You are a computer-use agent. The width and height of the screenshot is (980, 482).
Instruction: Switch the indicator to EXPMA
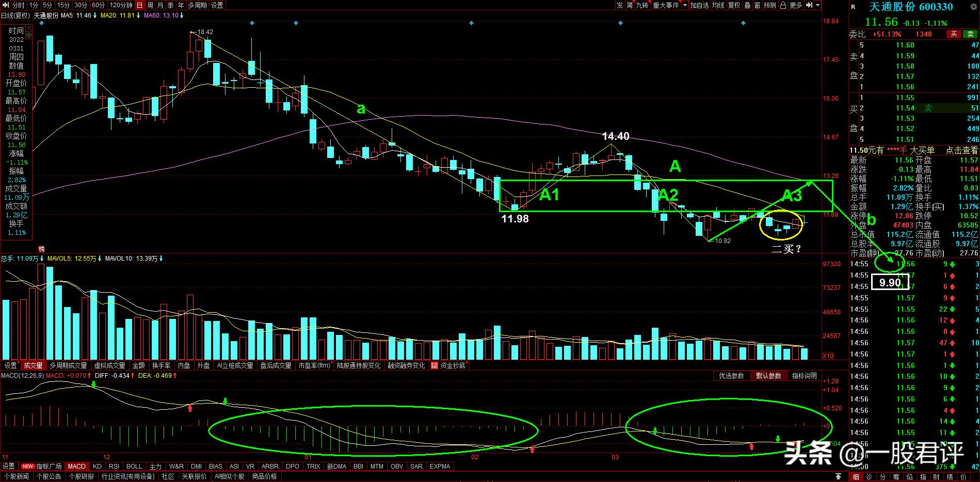tap(440, 467)
